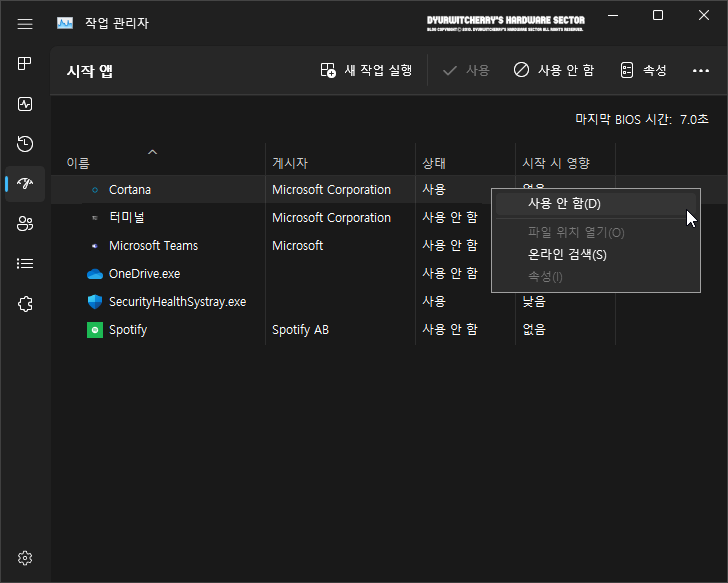Click the 마지막 BIOS 시간 7.0초 text

pos(642,119)
